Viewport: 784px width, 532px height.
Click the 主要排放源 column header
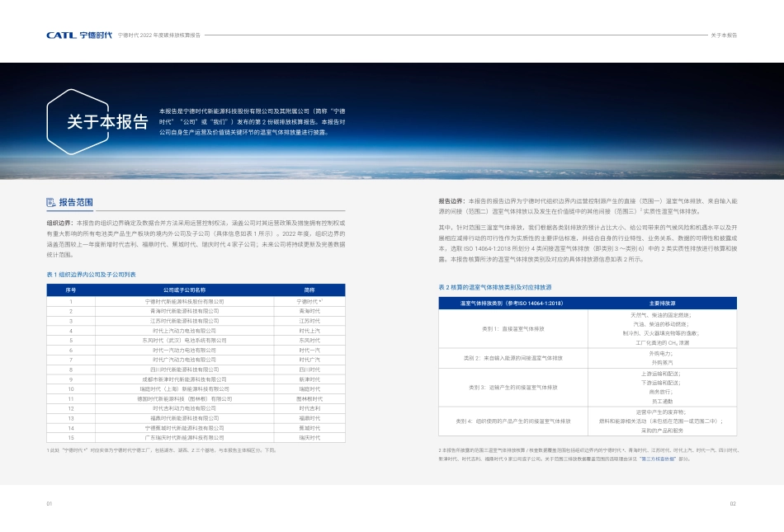662,304
